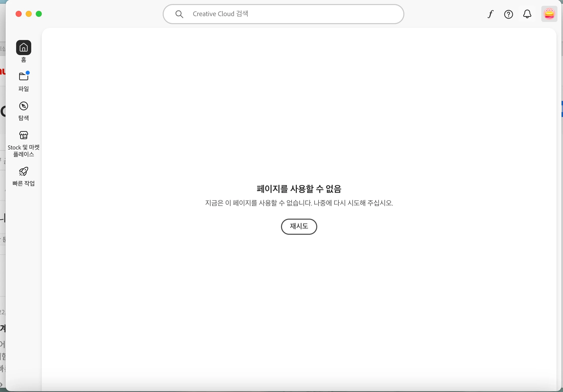The height and width of the screenshot is (392, 563).
Task: Open the Discover (탐색) compass icon
Action: coord(24,106)
